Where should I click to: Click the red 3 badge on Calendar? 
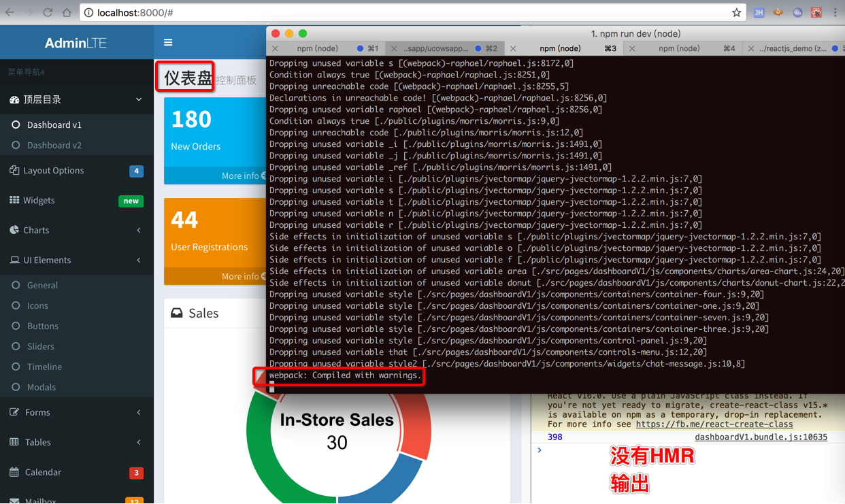(x=136, y=473)
